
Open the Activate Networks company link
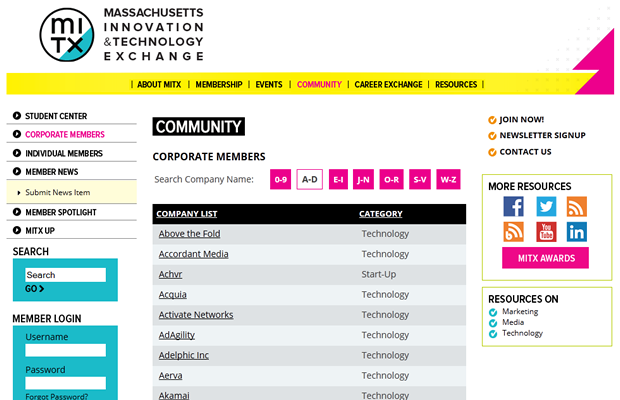[x=196, y=315]
